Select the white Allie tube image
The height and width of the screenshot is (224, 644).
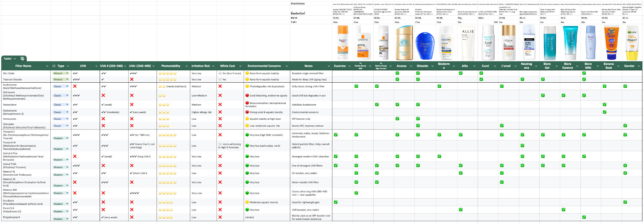(468, 43)
